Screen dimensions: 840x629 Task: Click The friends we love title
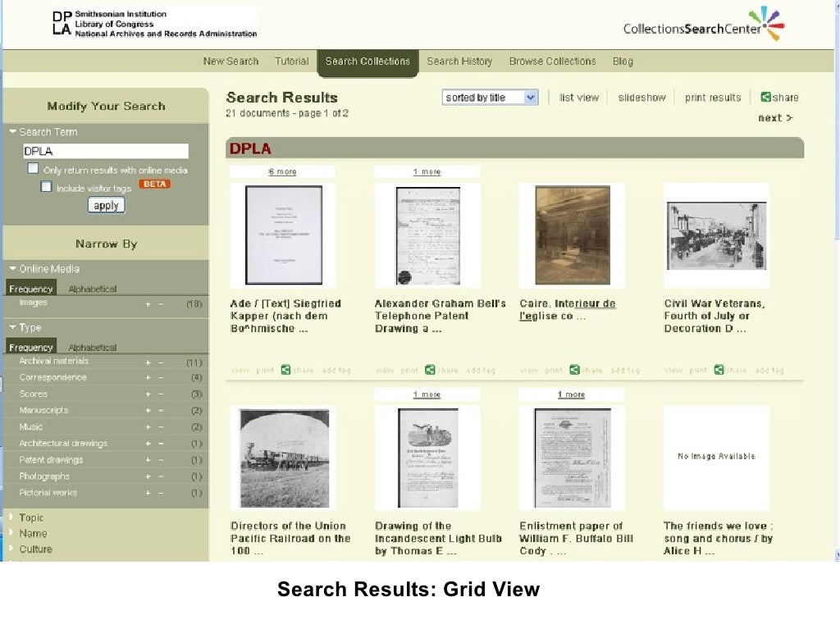(718, 539)
